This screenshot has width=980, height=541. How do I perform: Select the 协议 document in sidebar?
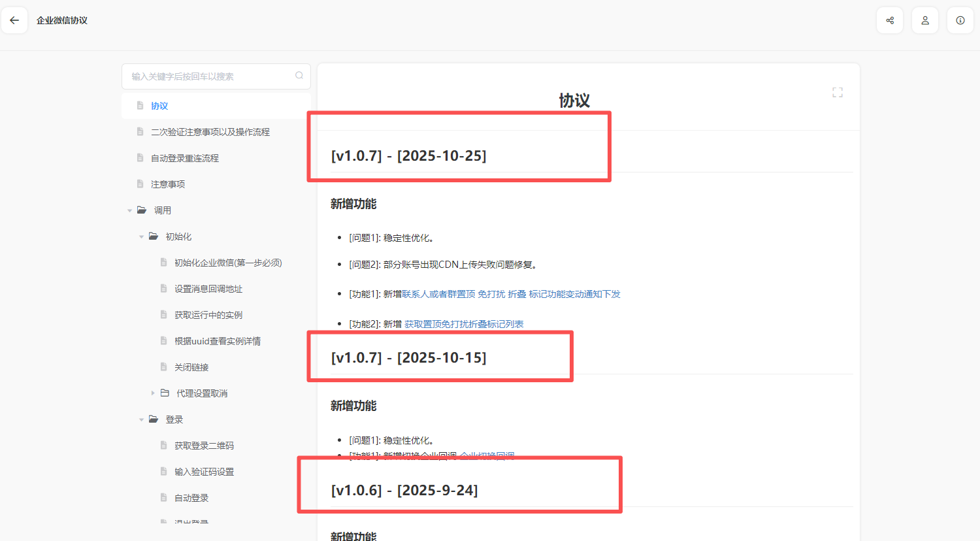[x=216, y=106]
